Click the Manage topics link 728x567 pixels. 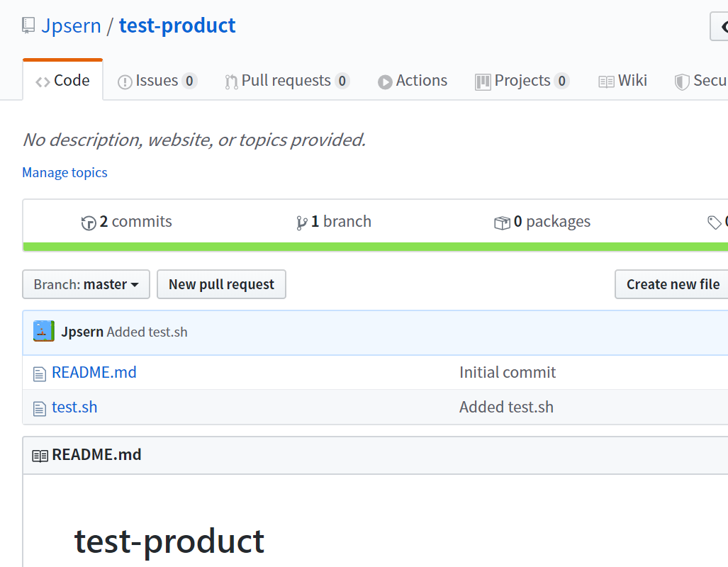(65, 172)
